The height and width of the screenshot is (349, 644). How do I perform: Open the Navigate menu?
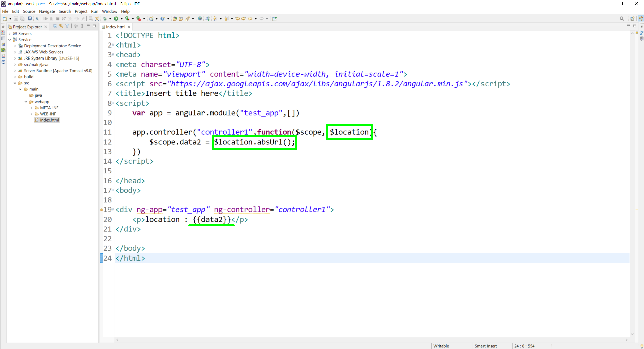pyautogui.click(x=47, y=11)
